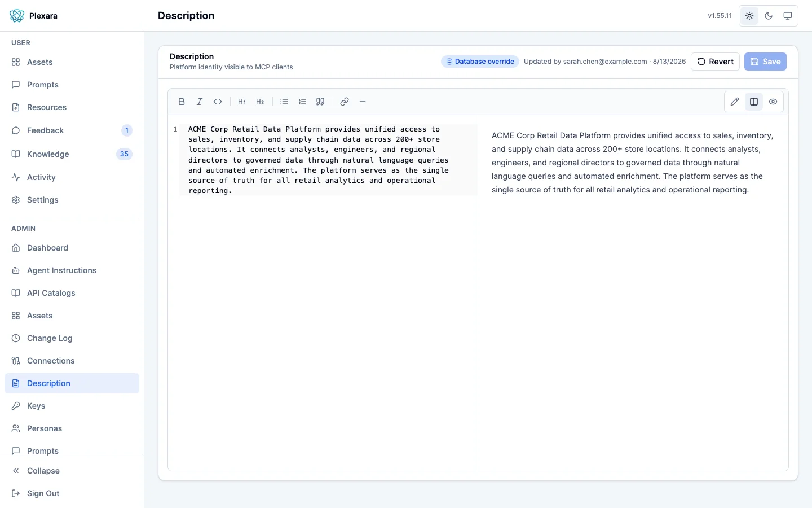The height and width of the screenshot is (508, 812).
Task: Open Feedback section
Action: coord(72,130)
